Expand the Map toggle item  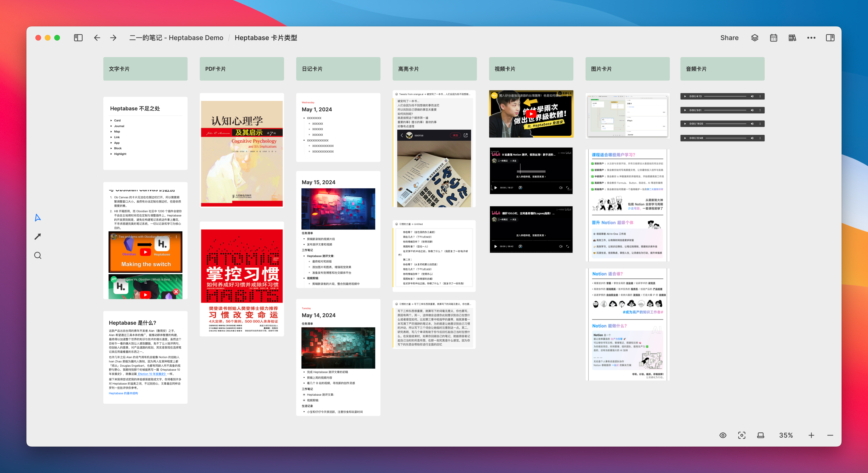pyautogui.click(x=111, y=131)
